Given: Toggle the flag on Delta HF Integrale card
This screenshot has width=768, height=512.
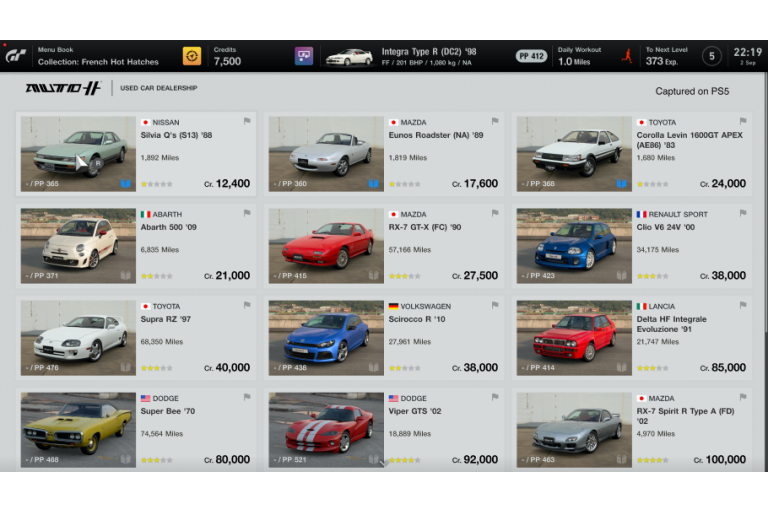Looking at the screenshot, I should 743,305.
